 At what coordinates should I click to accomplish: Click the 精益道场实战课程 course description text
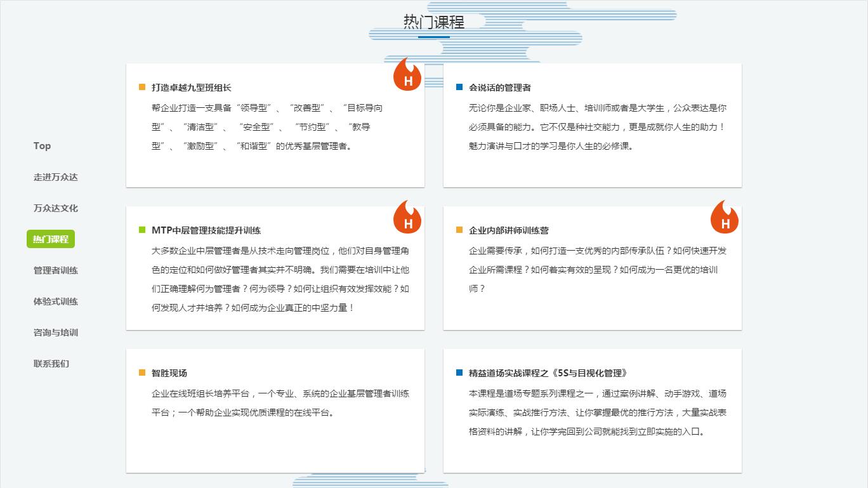pos(597,412)
